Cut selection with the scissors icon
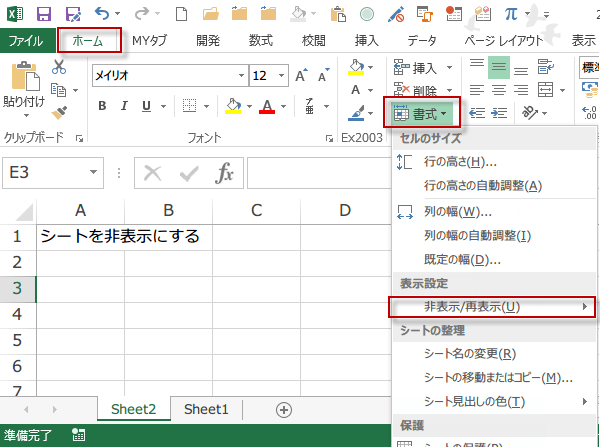Viewport: 600px width, 447px height. click(59, 67)
